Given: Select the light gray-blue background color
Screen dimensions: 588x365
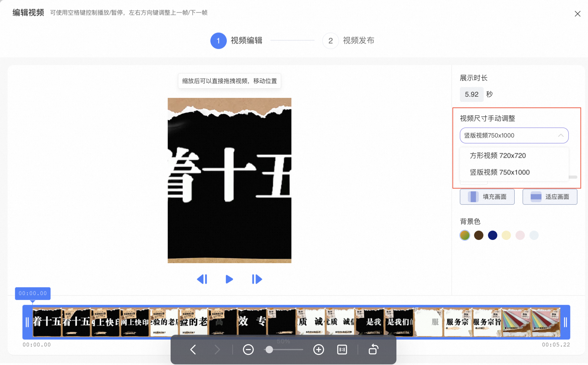Looking at the screenshot, I should point(534,235).
